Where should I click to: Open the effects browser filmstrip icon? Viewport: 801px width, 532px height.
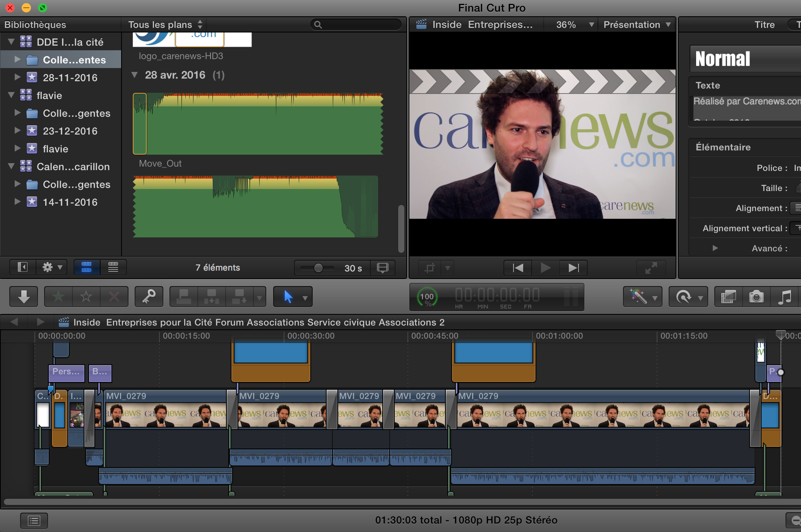[728, 297]
